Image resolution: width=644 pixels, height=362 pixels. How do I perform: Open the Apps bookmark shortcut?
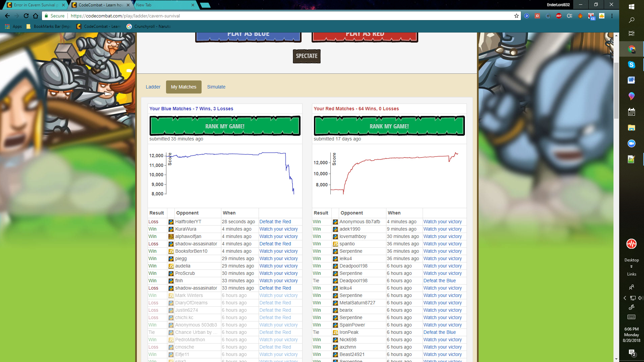pos(13,26)
